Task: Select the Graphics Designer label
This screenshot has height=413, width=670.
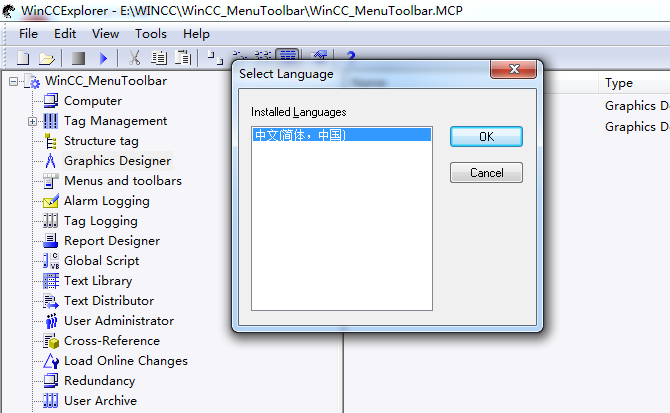Action: pos(118,161)
